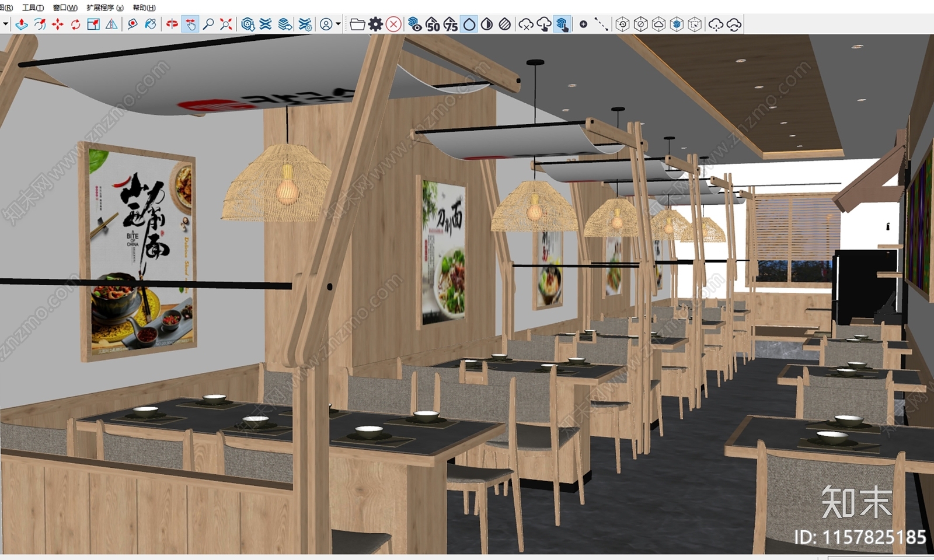This screenshot has height=560, width=934.
Task: Expand the account dropdown arrow
Action: (x=338, y=24)
